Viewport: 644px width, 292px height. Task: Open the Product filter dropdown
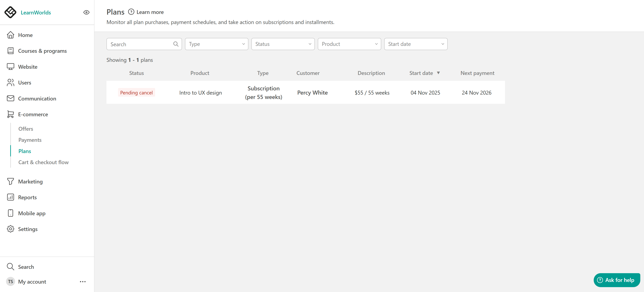349,44
